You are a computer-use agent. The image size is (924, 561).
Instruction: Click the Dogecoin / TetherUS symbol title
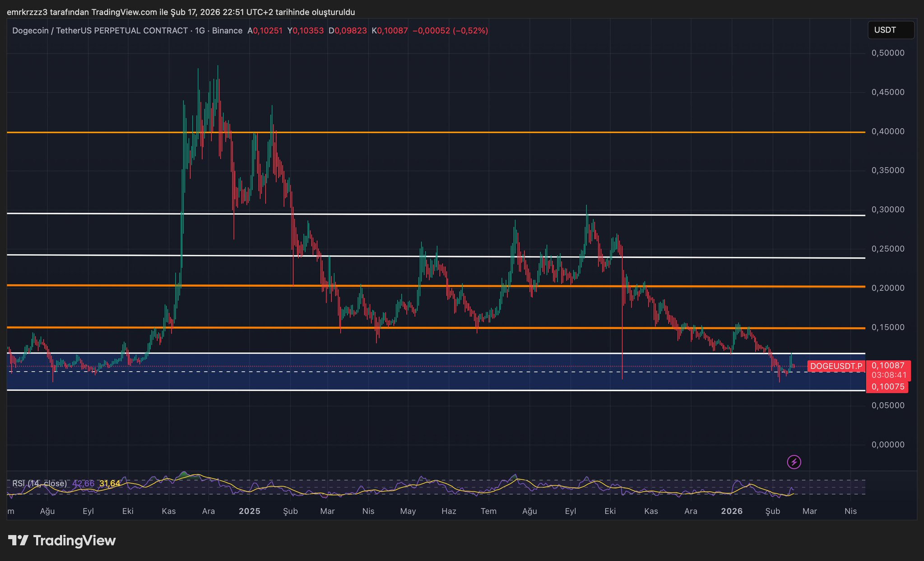click(x=99, y=31)
